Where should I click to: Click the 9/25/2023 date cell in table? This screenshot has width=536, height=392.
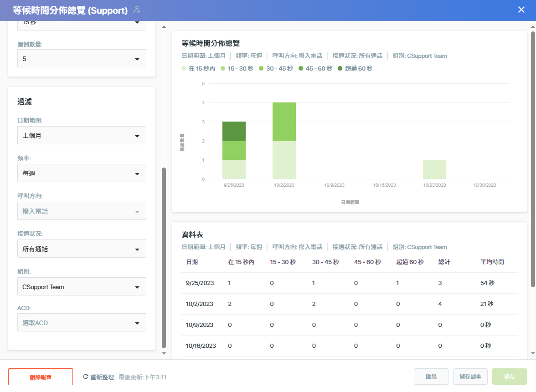click(x=200, y=283)
